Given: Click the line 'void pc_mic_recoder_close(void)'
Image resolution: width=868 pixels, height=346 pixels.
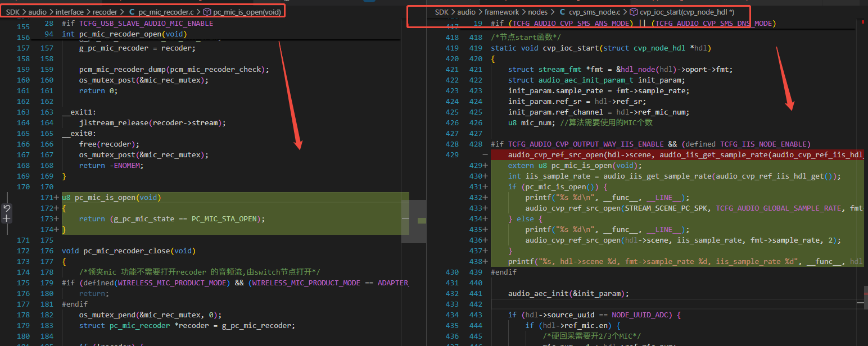Looking at the screenshot, I should point(129,251).
